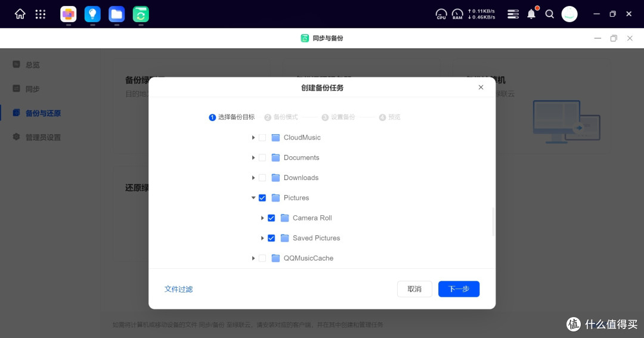The width and height of the screenshot is (644, 338).
Task: Select the Downloads folder name
Action: (x=301, y=178)
